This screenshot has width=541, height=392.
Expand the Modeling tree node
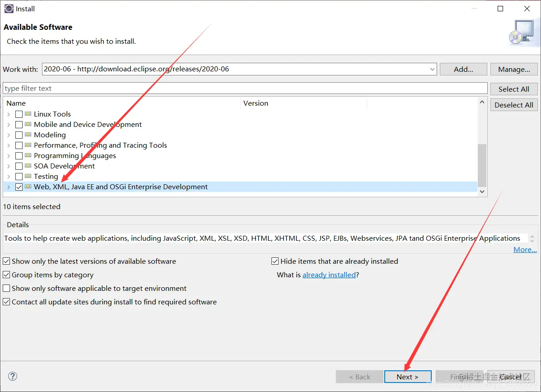pyautogui.click(x=9, y=135)
